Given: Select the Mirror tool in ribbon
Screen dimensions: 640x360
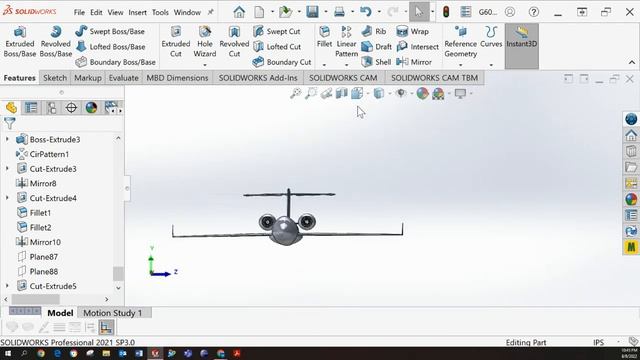Looking at the screenshot, I should point(414,62).
